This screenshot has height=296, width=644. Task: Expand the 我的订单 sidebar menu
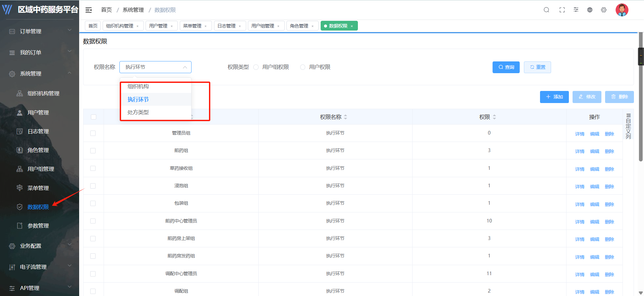70,51
